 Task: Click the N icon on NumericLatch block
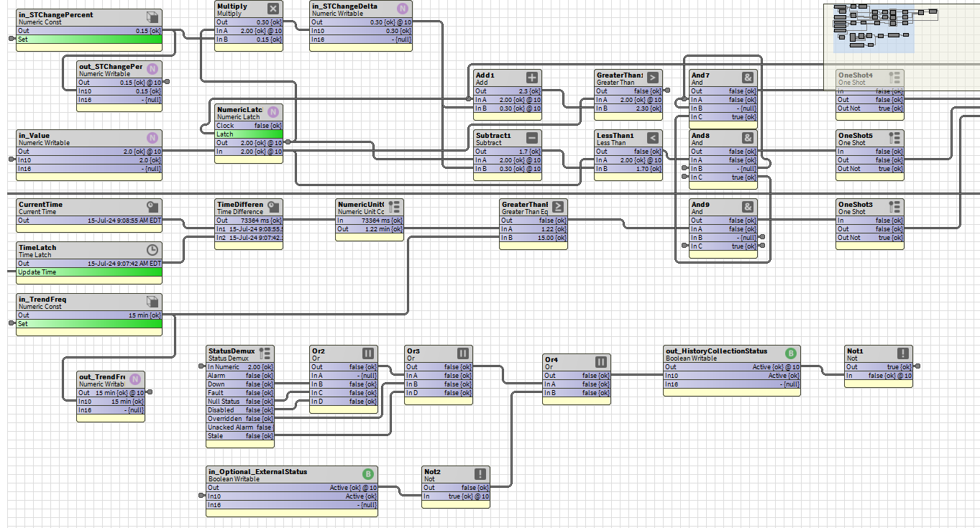pyautogui.click(x=273, y=112)
